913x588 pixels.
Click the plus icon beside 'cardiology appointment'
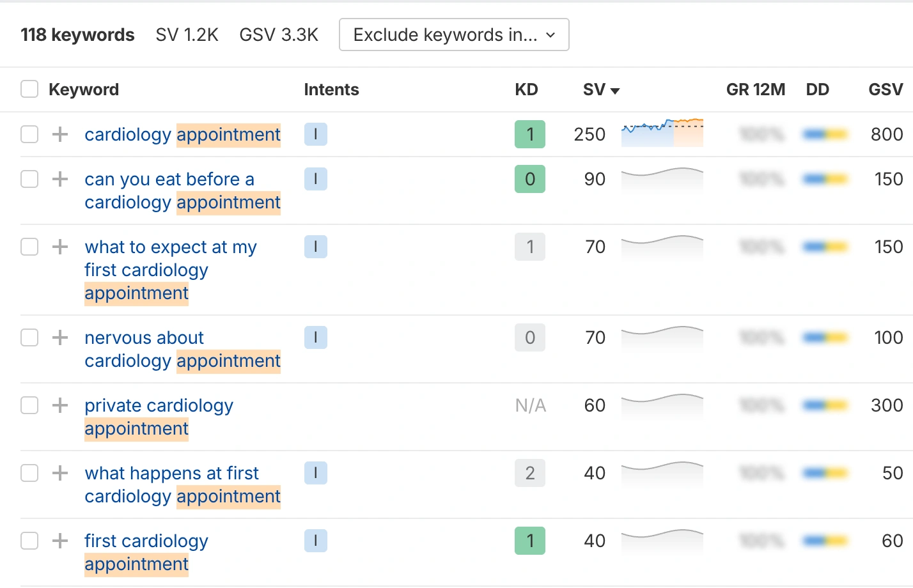60,134
